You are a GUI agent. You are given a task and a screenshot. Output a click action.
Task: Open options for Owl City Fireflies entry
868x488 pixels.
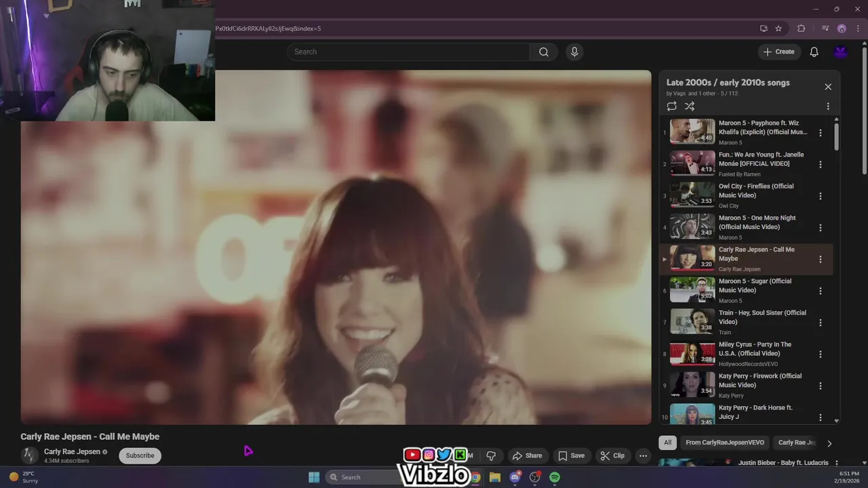821,196
